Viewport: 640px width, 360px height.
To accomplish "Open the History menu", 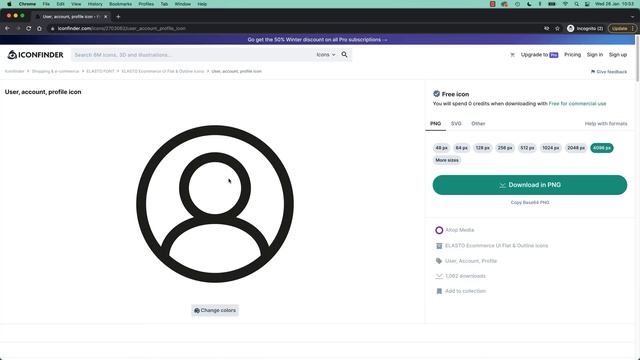I will [95, 4].
